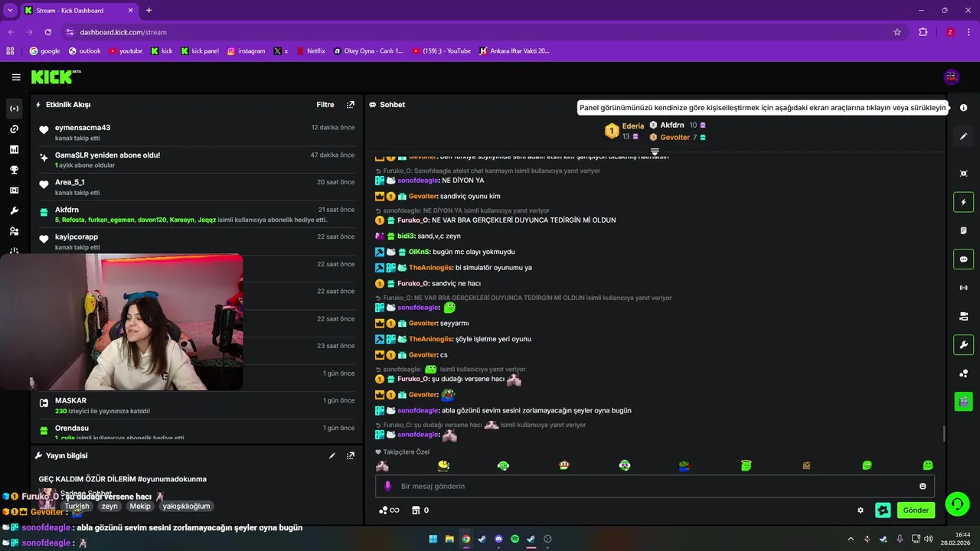
Task: Select GamaSLR yeniden abone oldu event
Action: 197,160
